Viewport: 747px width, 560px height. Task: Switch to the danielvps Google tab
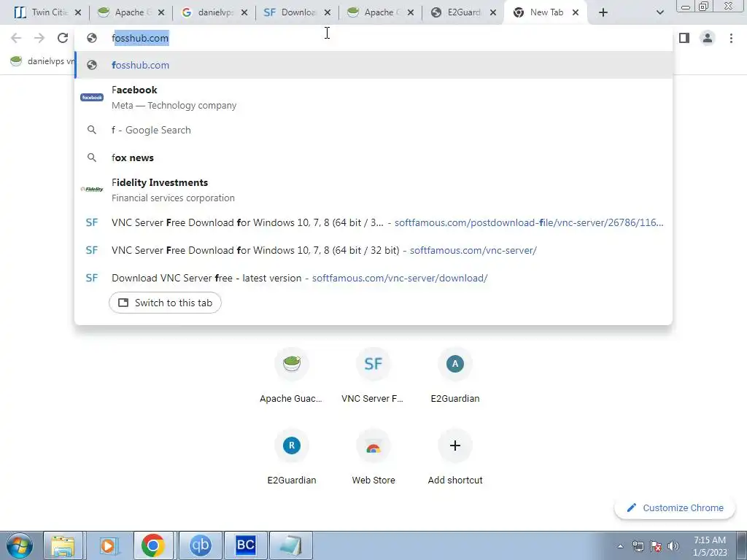(208, 12)
